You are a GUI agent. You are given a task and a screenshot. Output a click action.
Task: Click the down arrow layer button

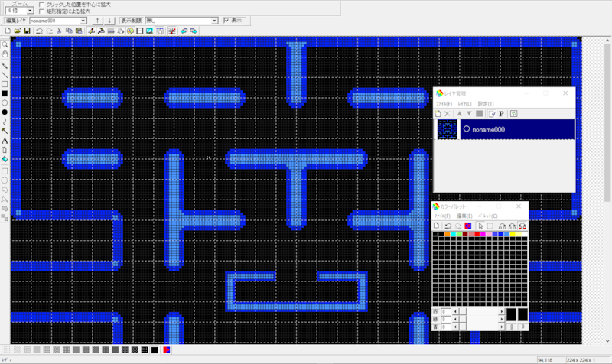click(109, 21)
